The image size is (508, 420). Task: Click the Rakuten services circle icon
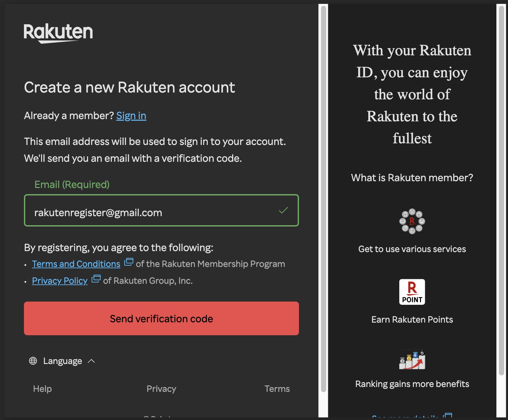pos(412,221)
